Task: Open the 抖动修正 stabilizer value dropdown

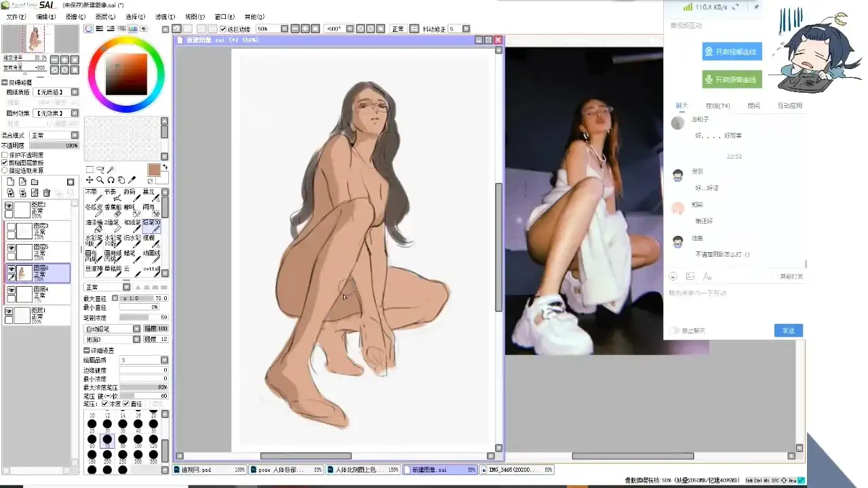Action: coord(460,29)
